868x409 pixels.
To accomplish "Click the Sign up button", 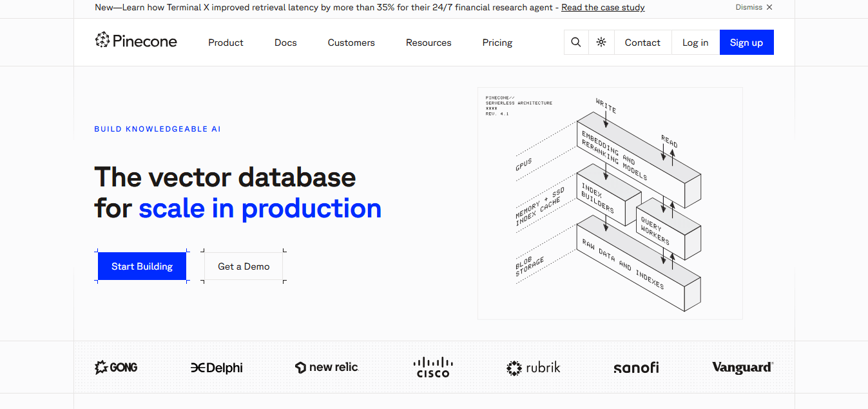I will (x=746, y=43).
